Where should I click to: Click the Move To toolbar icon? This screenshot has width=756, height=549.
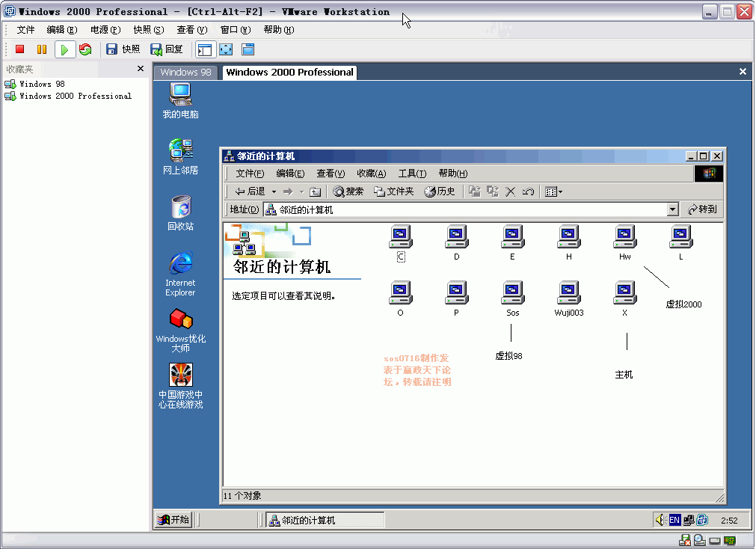pyautogui.click(x=475, y=191)
